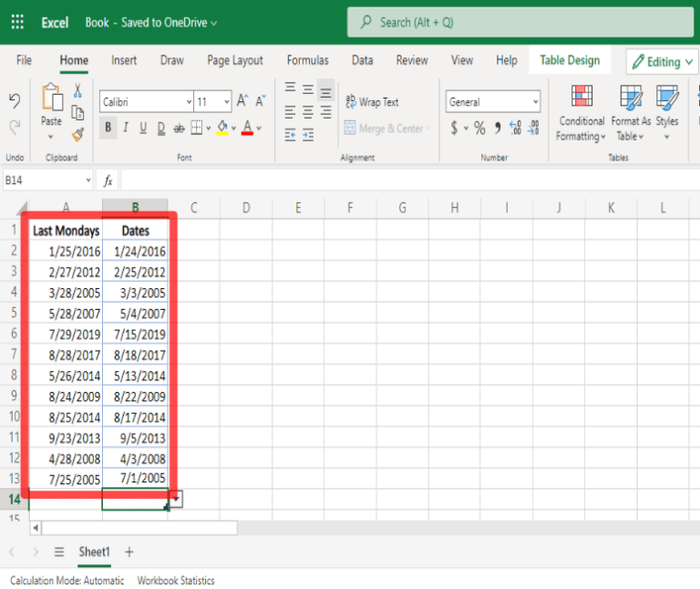This screenshot has height=589, width=700.
Task: Switch to Insert tab
Action: [124, 60]
